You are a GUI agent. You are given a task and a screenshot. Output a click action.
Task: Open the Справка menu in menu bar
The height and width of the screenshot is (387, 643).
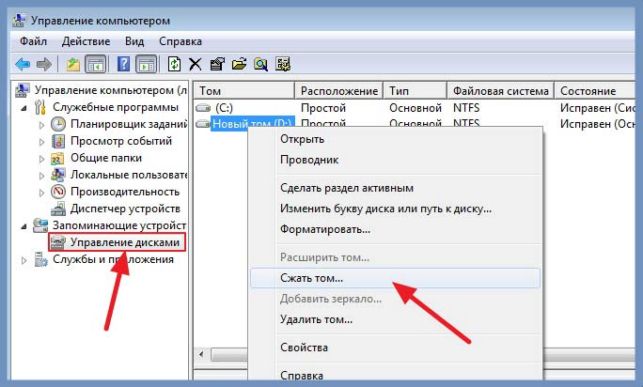pos(180,41)
